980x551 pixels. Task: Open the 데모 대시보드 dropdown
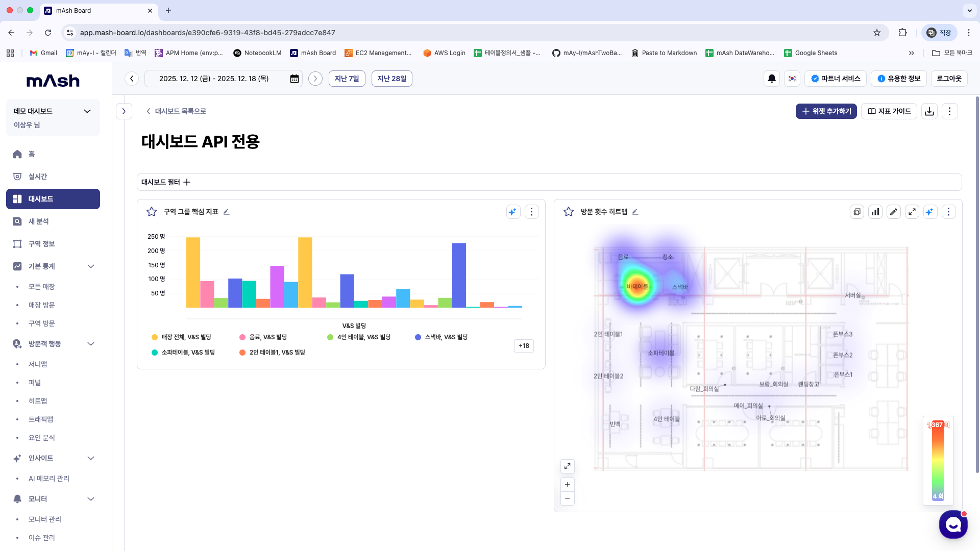[x=87, y=111]
